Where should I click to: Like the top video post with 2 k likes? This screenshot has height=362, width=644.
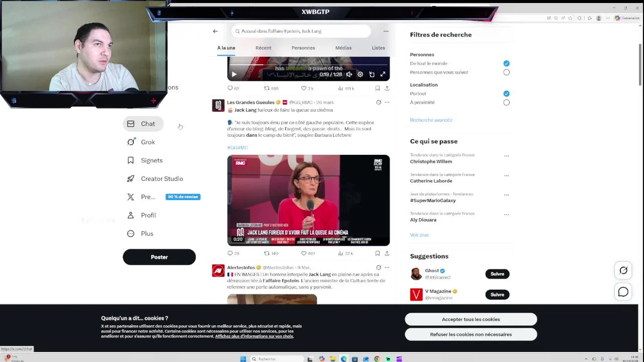(x=307, y=88)
